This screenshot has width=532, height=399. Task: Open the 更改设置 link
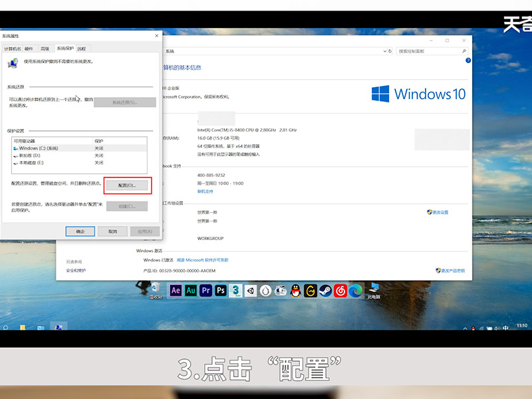(441, 212)
